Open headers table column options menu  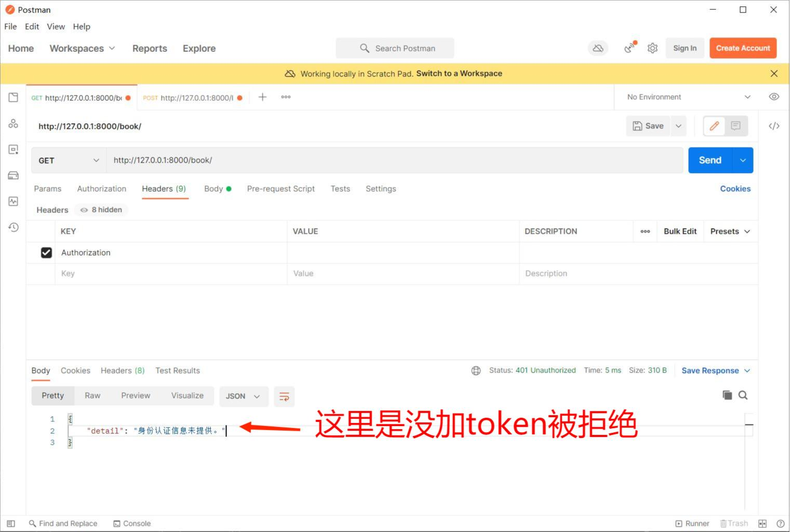coord(645,231)
